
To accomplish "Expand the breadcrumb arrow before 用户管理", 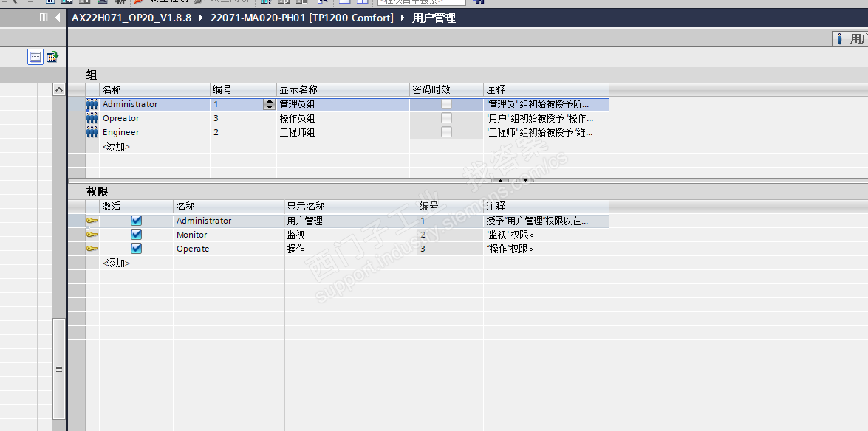I will click(403, 18).
